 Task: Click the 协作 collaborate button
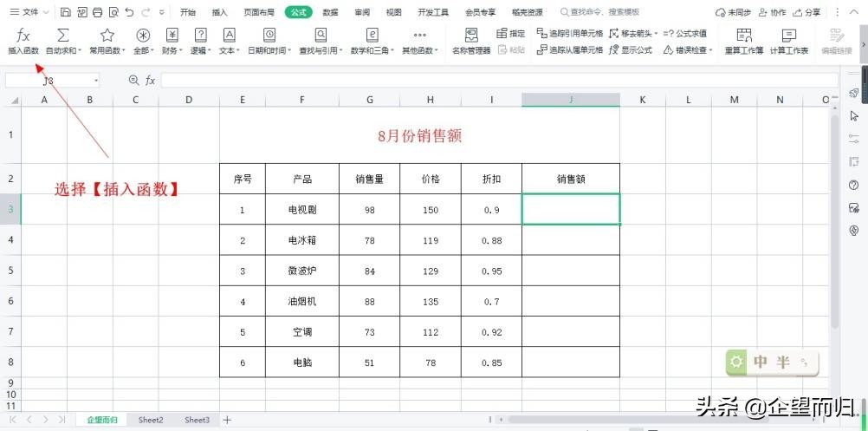coord(772,12)
